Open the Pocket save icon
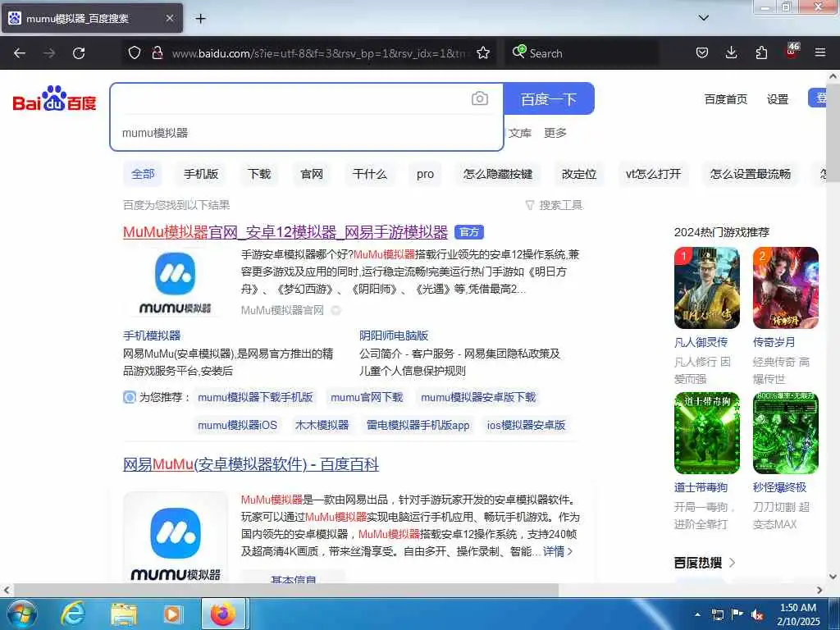The image size is (840, 630). pos(702,53)
